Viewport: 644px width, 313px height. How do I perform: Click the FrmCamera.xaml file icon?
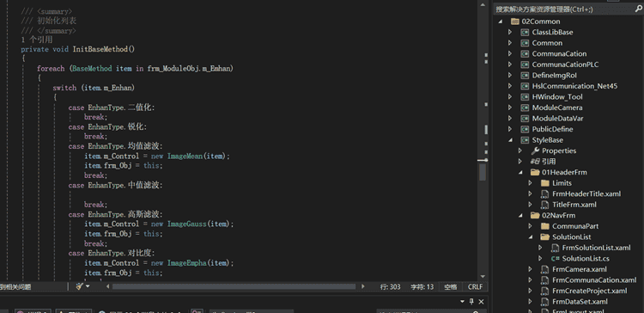[x=545, y=269]
